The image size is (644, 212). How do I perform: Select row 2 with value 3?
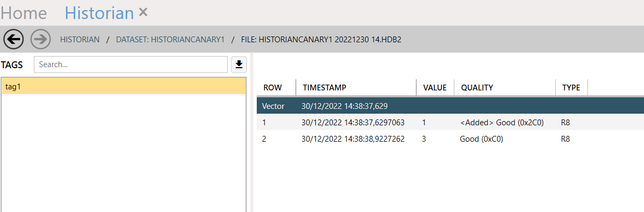click(450, 139)
